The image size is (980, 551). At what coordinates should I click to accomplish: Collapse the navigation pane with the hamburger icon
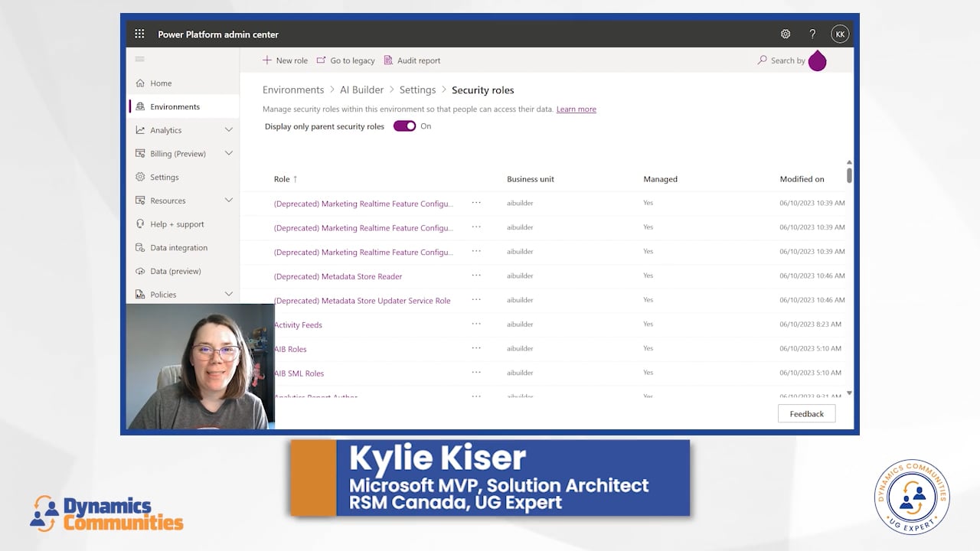tap(139, 59)
